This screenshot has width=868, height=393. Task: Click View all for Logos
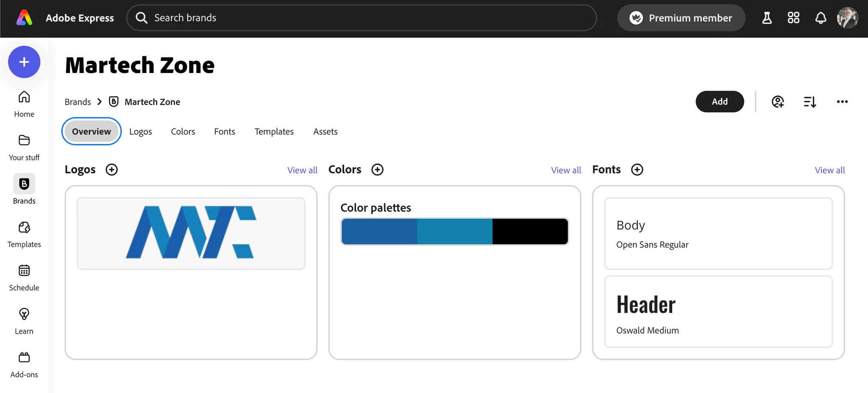[x=302, y=170]
